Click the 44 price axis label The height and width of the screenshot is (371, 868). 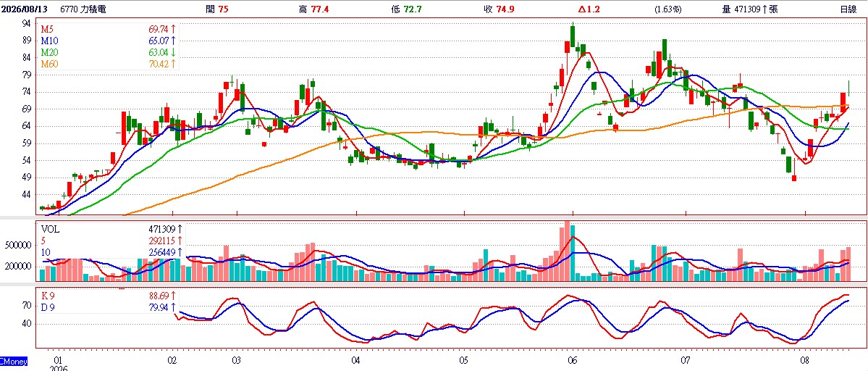click(27, 195)
